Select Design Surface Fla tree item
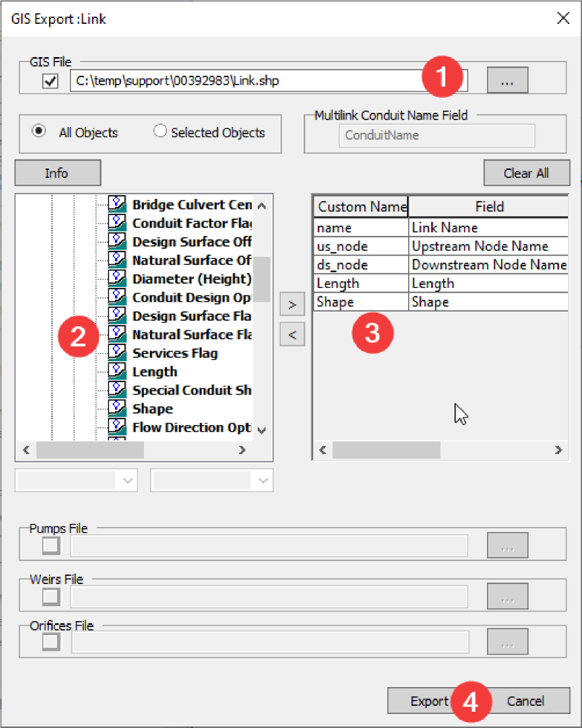Screen dimensions: 582x728 click(x=192, y=316)
